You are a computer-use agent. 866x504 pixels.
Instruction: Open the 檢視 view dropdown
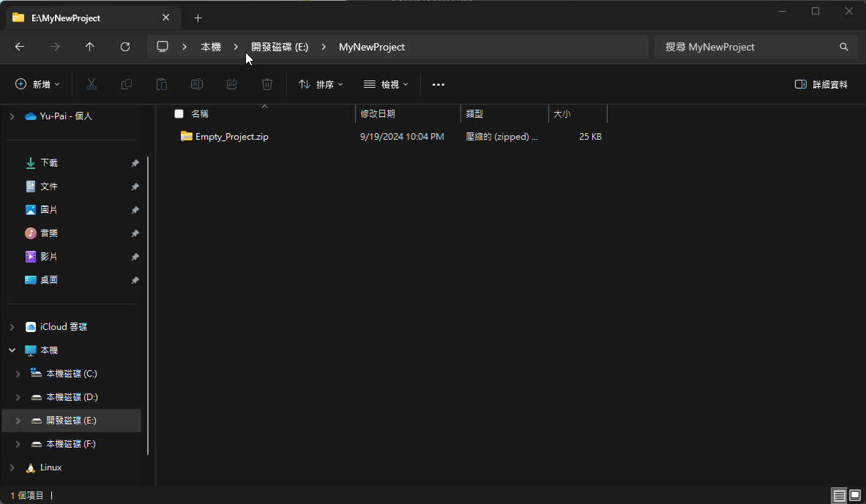point(386,84)
